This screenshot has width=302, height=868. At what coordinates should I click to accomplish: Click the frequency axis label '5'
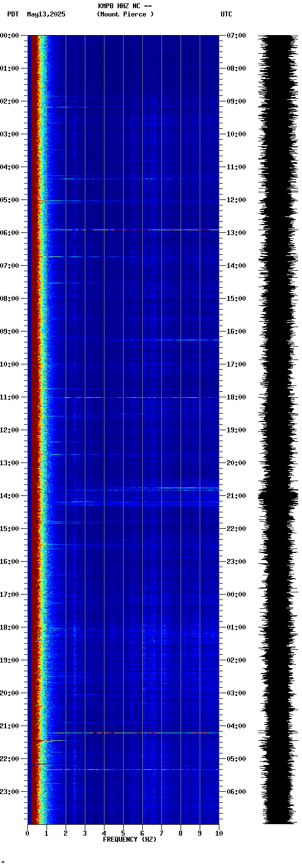click(123, 833)
